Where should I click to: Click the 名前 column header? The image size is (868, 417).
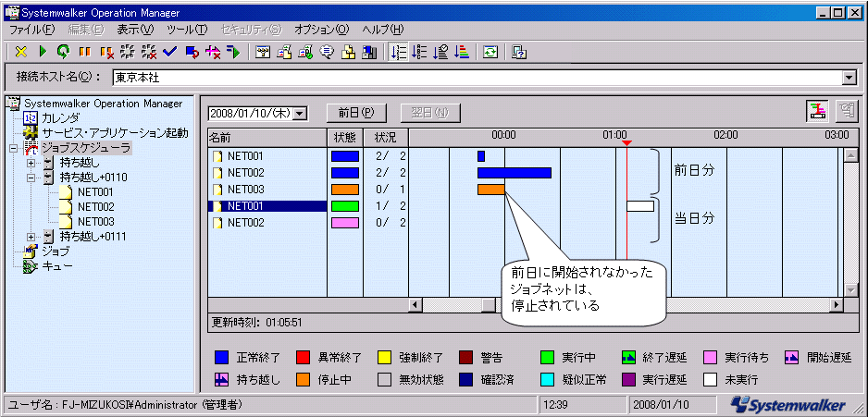click(267, 136)
